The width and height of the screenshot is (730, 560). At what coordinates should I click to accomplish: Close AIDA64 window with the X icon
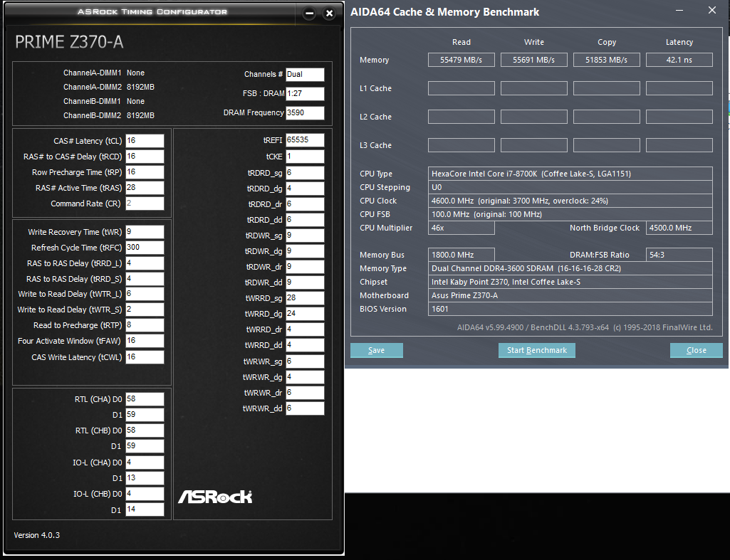pos(712,10)
